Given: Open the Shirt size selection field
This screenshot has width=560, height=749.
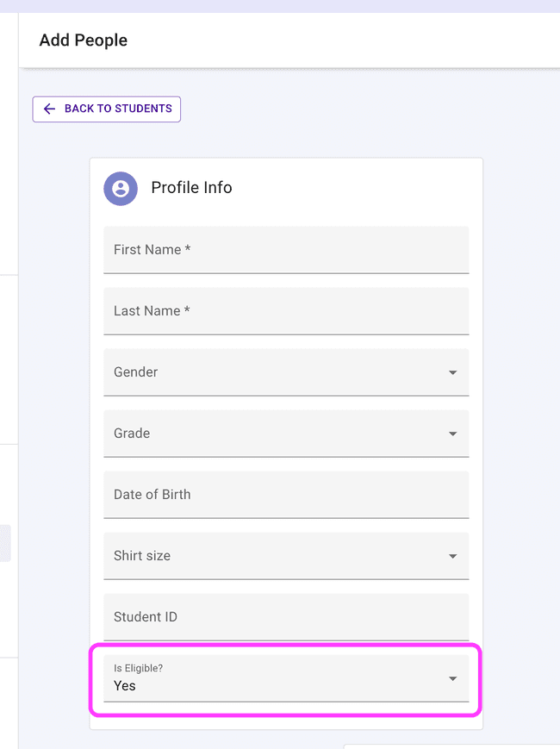Looking at the screenshot, I should tap(276, 556).
